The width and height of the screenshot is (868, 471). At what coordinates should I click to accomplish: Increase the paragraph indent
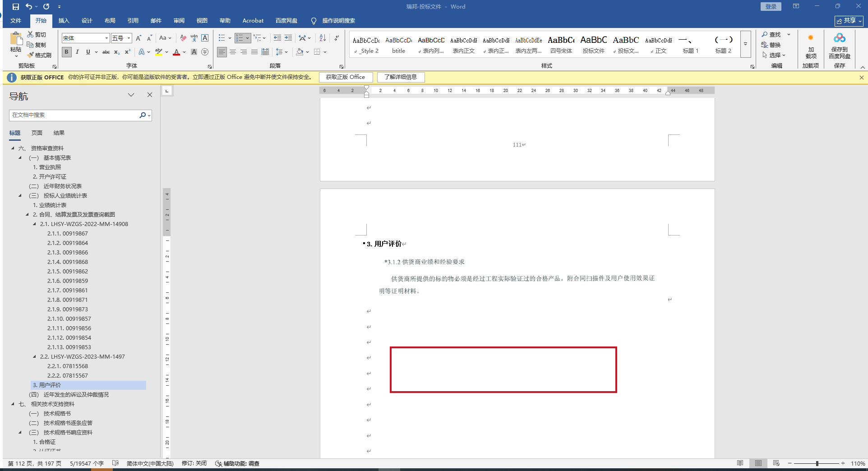pos(288,38)
